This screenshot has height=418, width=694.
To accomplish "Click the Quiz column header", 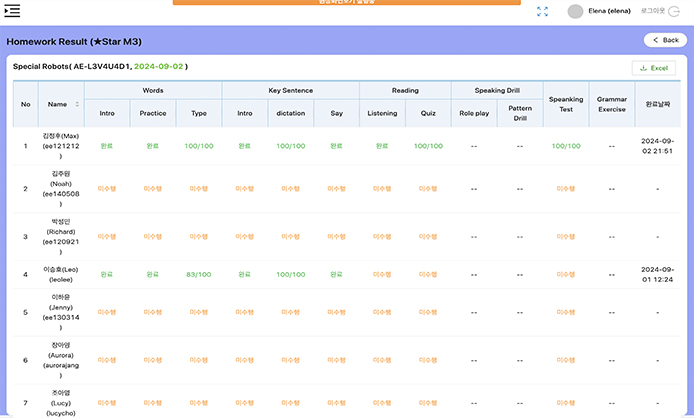I will pyautogui.click(x=428, y=114).
